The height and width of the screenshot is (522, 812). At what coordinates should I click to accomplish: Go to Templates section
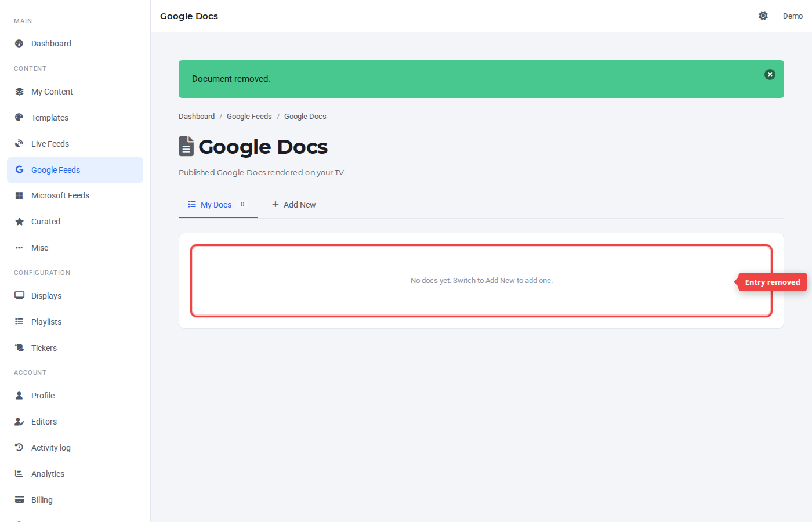click(75, 118)
